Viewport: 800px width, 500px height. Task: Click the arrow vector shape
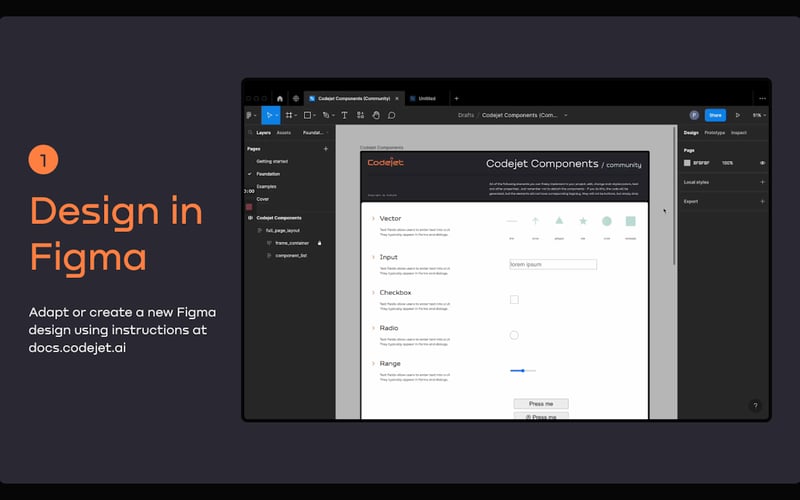click(535, 221)
